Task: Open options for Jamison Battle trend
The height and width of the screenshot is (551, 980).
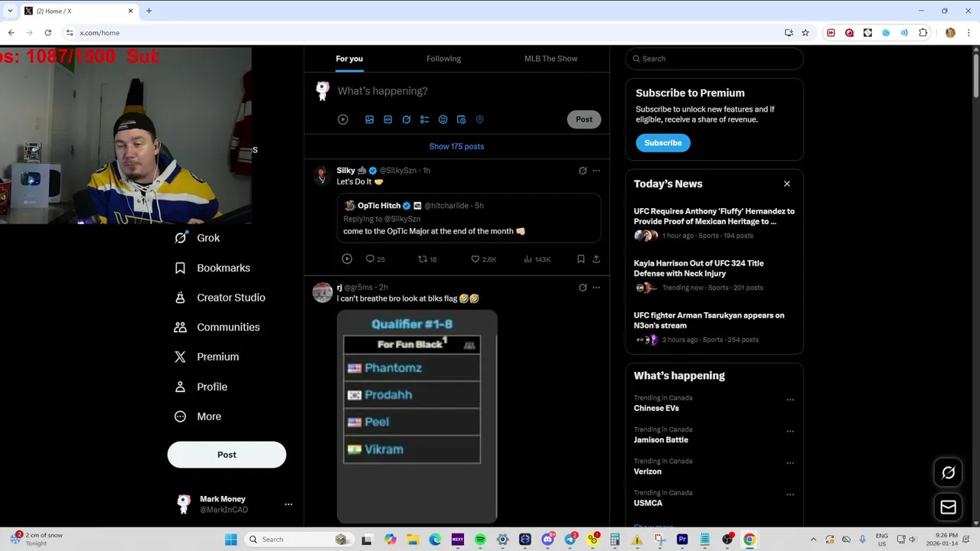Action: pyautogui.click(x=790, y=431)
